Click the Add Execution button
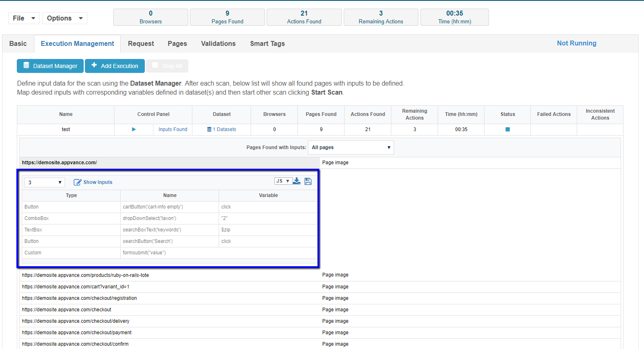 click(115, 66)
